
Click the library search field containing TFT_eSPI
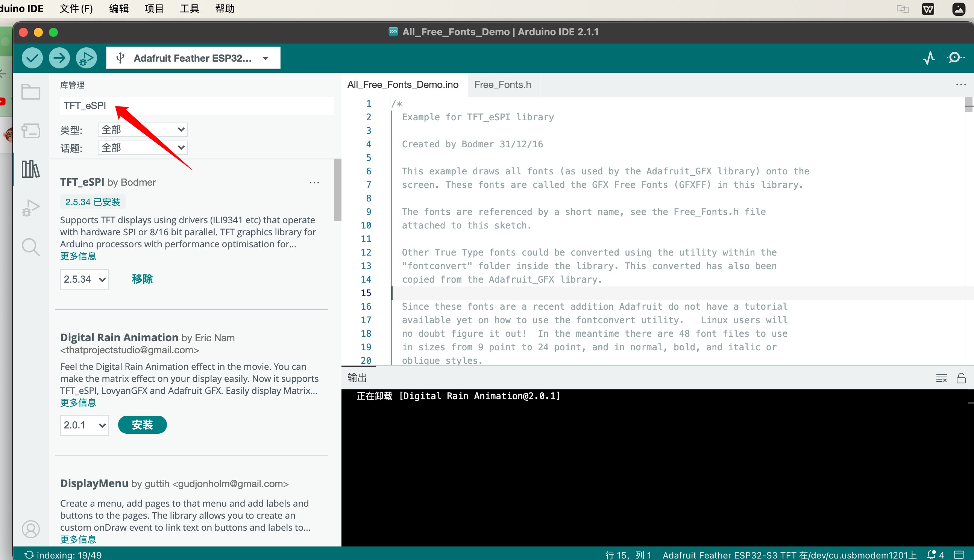pyautogui.click(x=197, y=105)
